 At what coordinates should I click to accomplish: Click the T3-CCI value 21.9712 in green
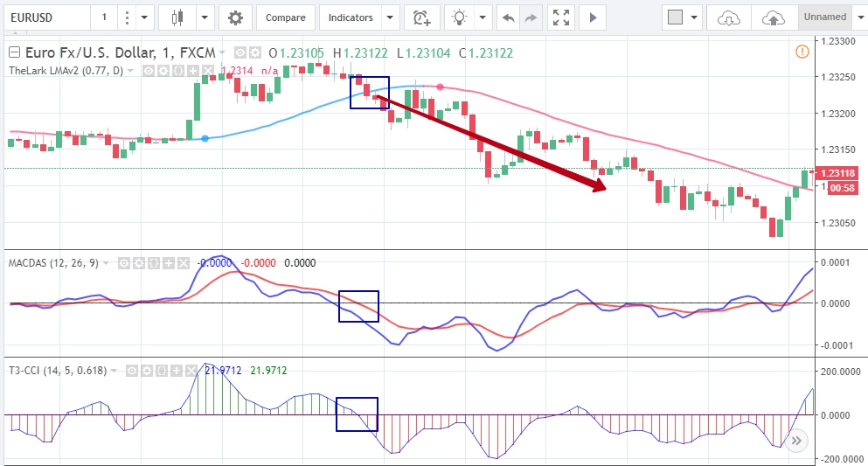click(x=268, y=370)
